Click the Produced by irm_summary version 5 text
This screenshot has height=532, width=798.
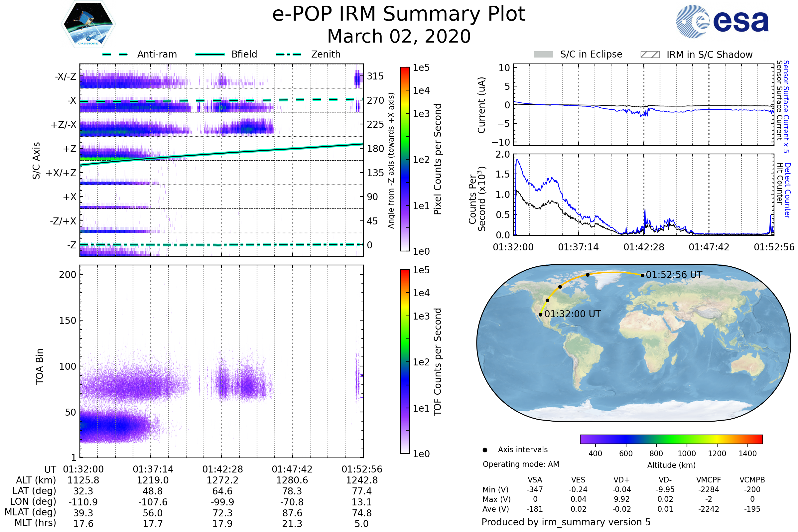coord(566,522)
